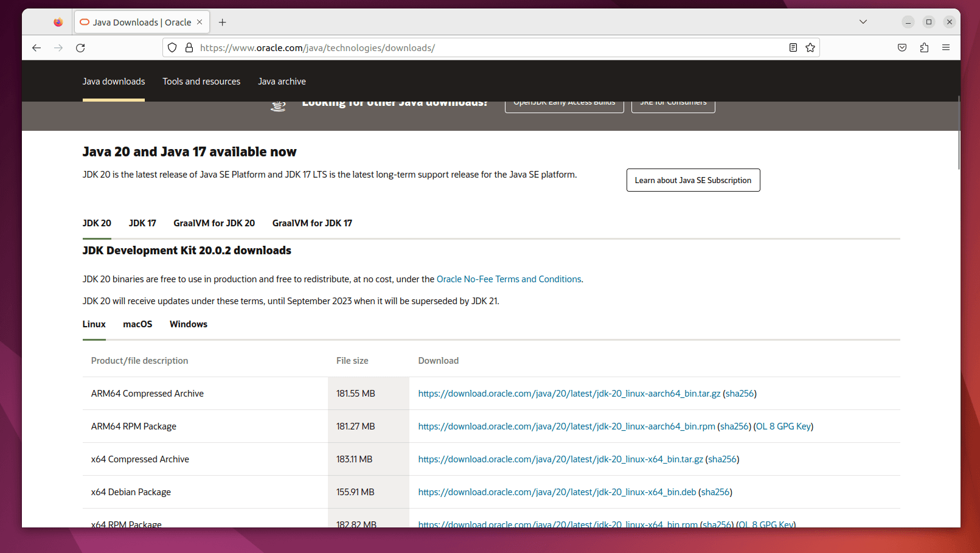Screen dimensions: 980x553
Task: Open sha256 for ARM64 RPM Package
Action: [734, 426]
